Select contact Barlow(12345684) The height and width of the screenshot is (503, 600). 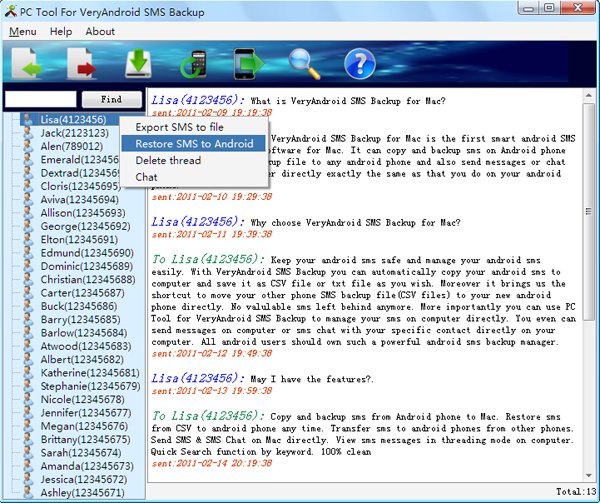click(84, 333)
